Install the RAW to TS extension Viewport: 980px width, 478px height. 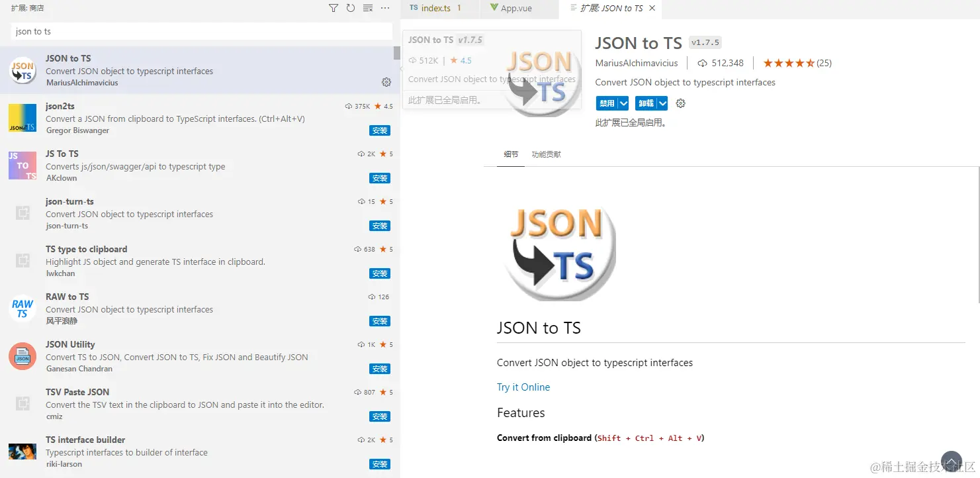click(380, 321)
